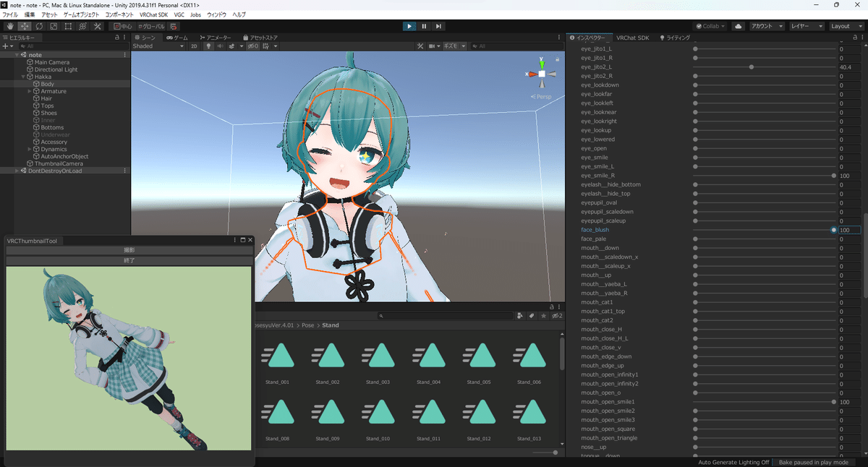Collapse the Hakka object in Hierarchy

click(x=23, y=77)
